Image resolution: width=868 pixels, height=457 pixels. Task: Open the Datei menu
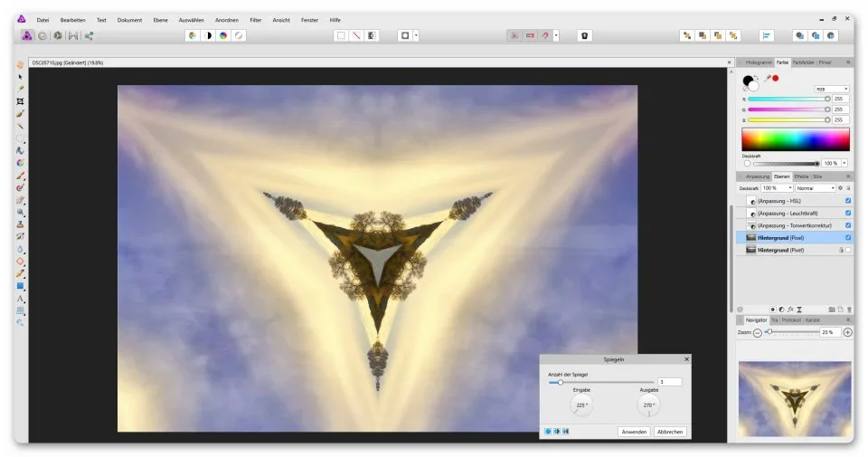point(42,20)
